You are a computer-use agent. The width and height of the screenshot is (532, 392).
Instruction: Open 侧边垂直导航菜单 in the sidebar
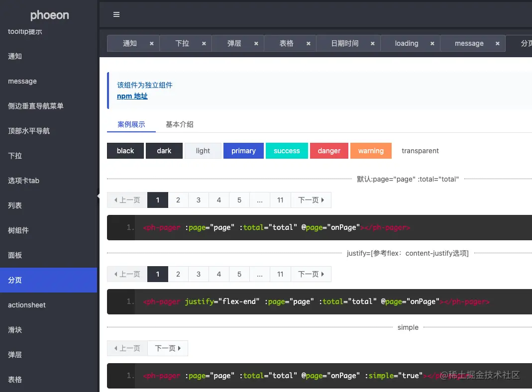[x=48, y=106]
